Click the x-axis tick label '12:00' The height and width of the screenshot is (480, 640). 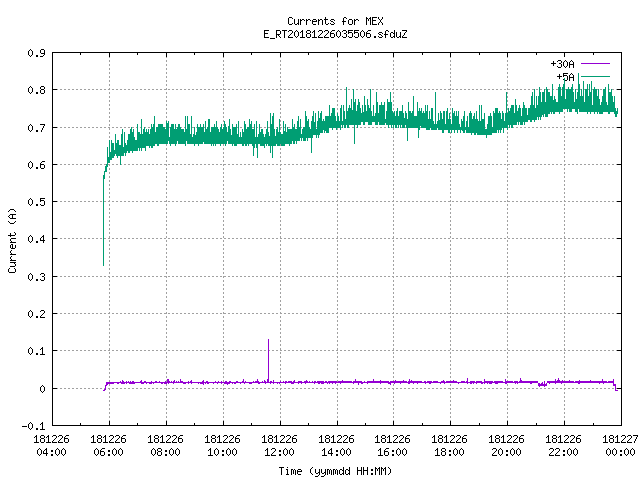[x=279, y=452]
